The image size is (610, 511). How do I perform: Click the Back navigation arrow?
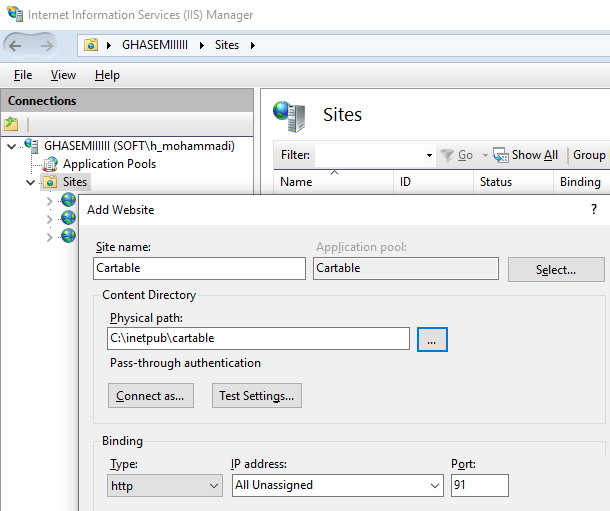(15, 46)
